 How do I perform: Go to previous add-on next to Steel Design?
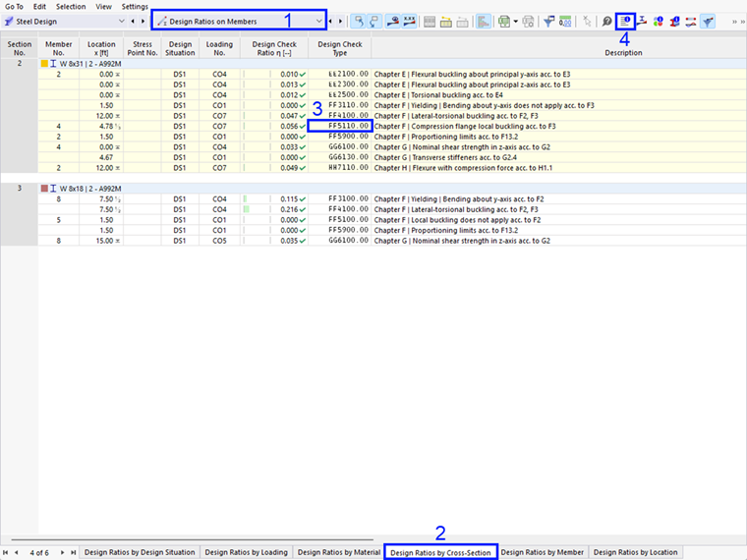[x=133, y=22]
